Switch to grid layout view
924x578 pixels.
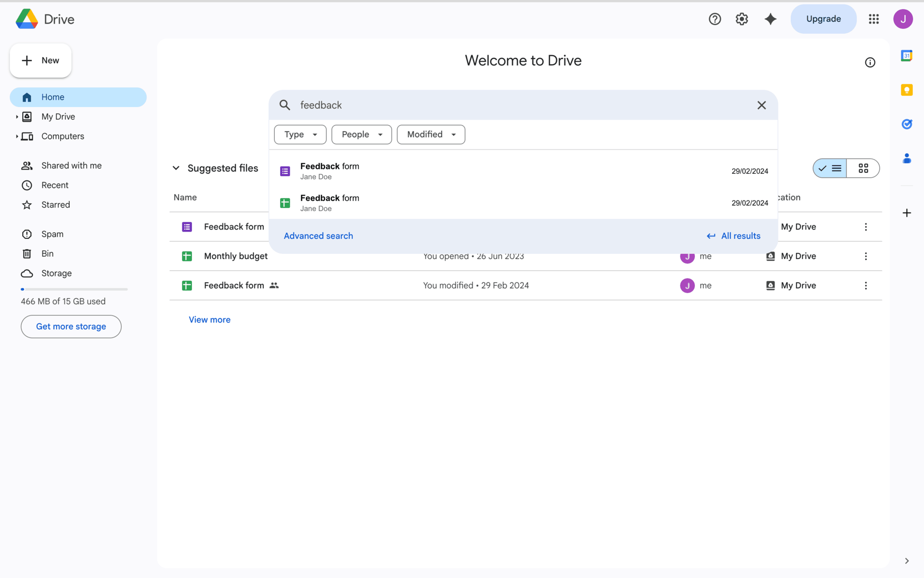pos(863,168)
